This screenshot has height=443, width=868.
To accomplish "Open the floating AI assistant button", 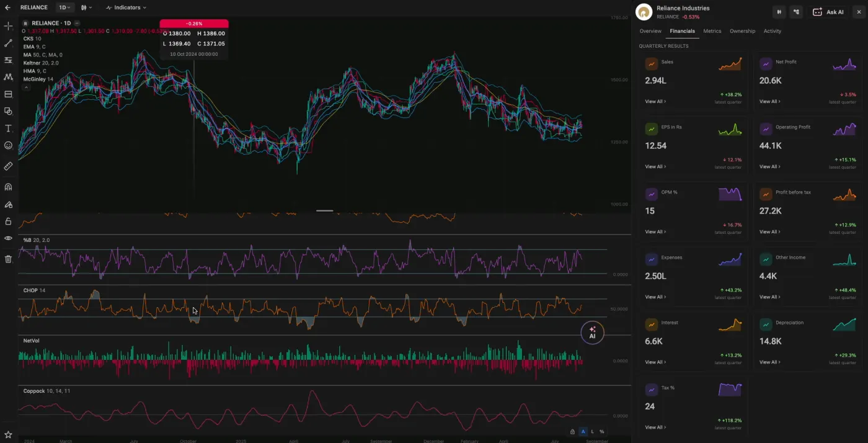I will [592, 333].
